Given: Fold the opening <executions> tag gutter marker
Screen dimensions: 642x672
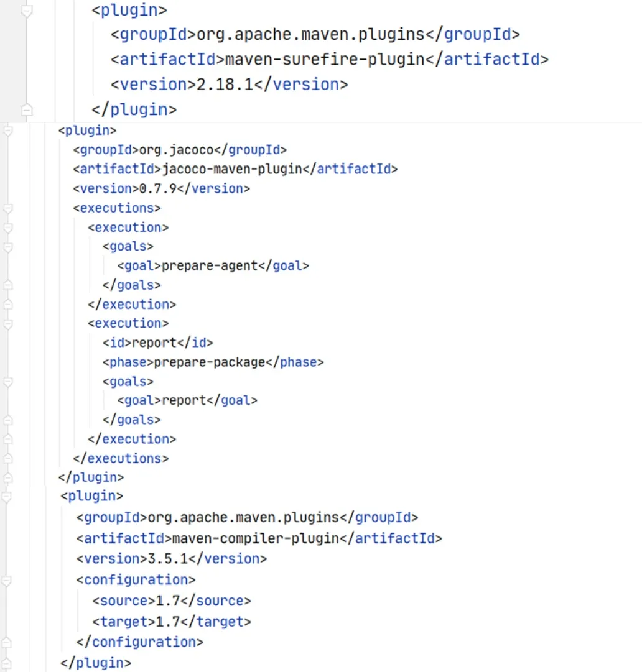Looking at the screenshot, I should point(7,208).
